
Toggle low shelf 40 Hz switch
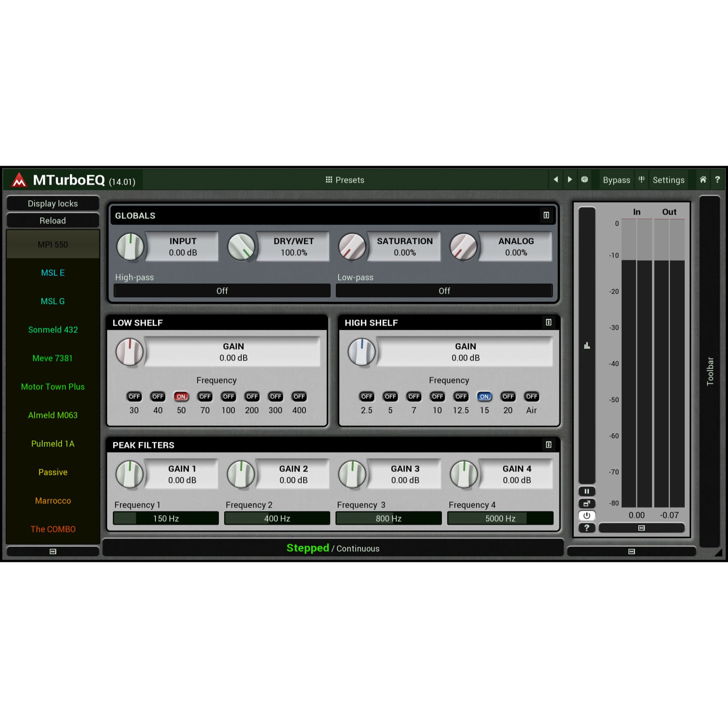coord(158,396)
